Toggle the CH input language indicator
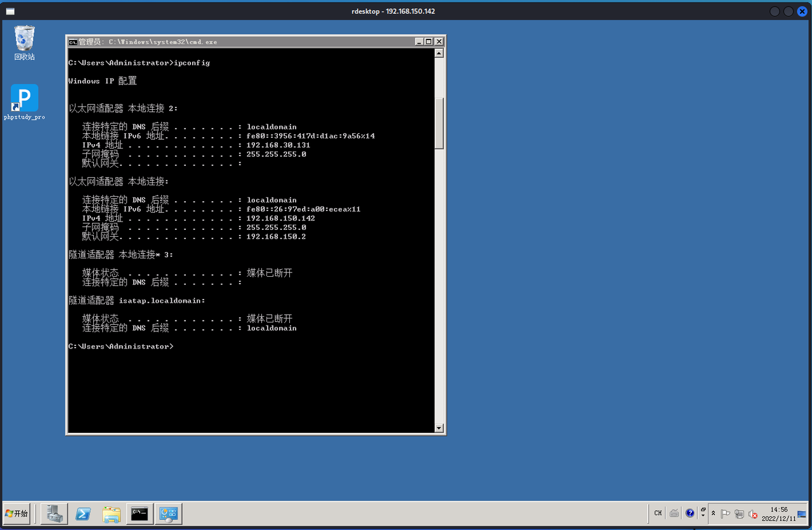The width and height of the screenshot is (812, 530). click(658, 513)
